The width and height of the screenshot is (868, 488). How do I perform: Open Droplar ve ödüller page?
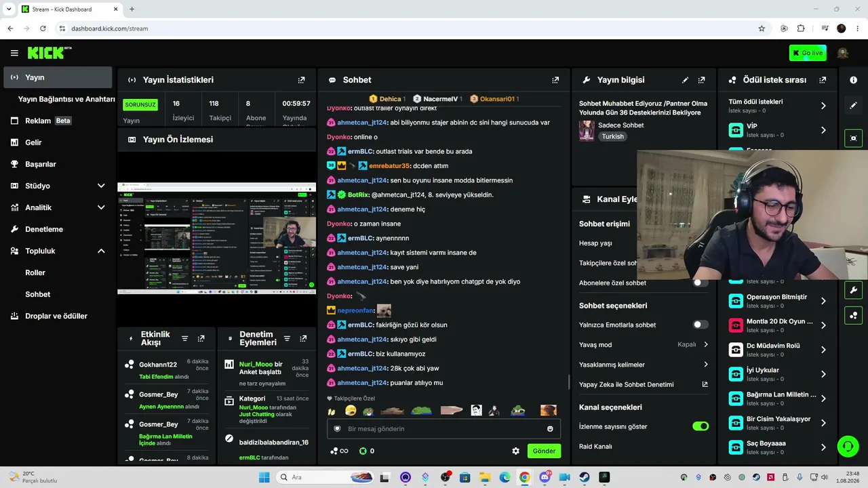click(x=58, y=316)
